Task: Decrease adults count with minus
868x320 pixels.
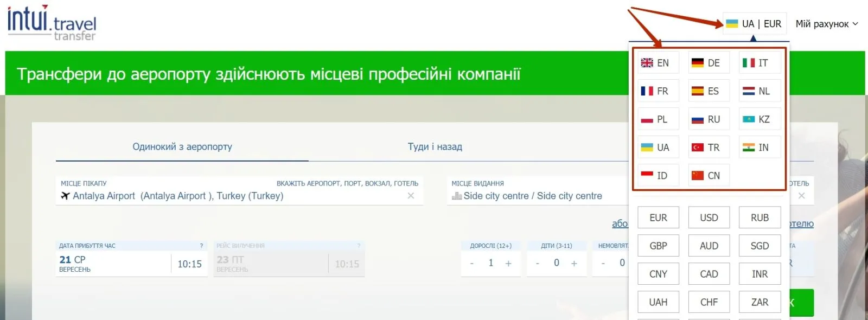Action: (472, 264)
